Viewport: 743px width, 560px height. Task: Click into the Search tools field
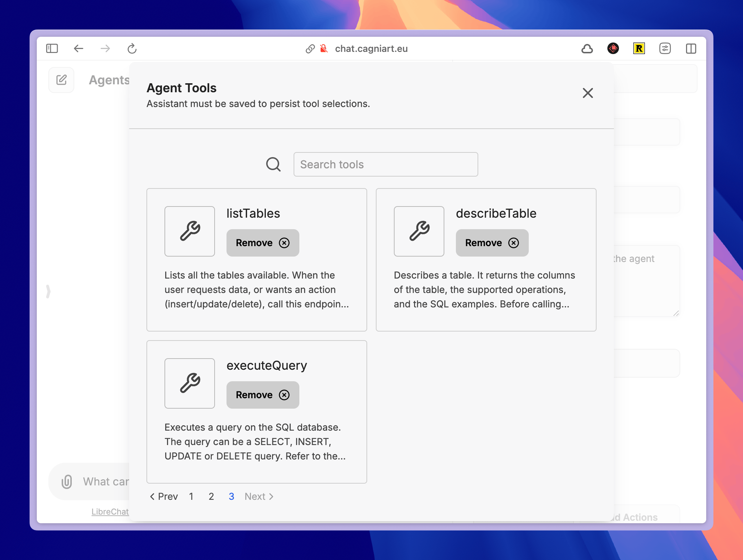pos(386,164)
